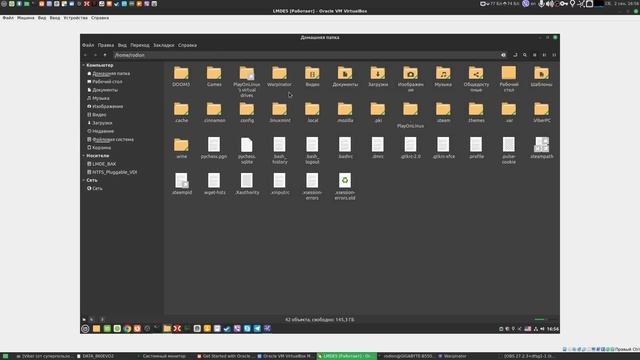Viewport: 640px width, 360px height.
Task: Select the wget-hsts file
Action: coord(214,184)
